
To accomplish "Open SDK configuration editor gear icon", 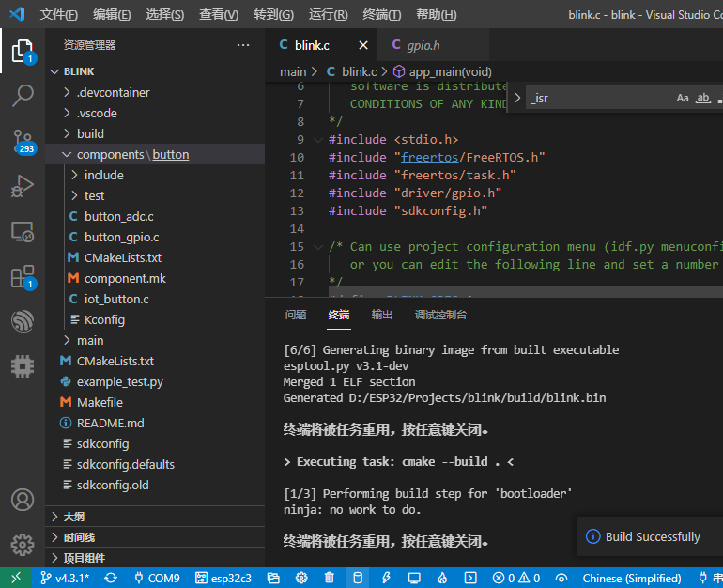I will click(301, 578).
